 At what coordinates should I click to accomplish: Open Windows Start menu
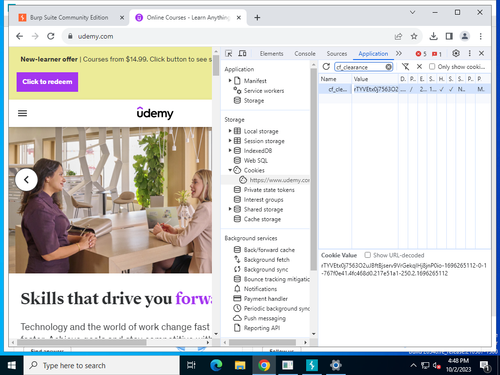point(12,365)
